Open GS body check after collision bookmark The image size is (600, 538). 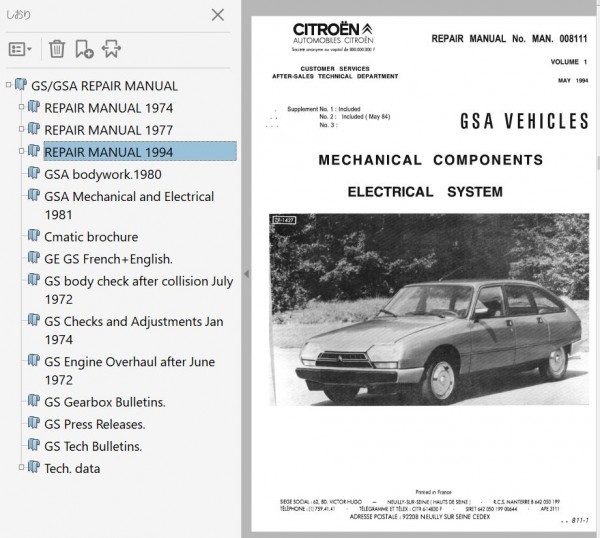[x=139, y=290]
